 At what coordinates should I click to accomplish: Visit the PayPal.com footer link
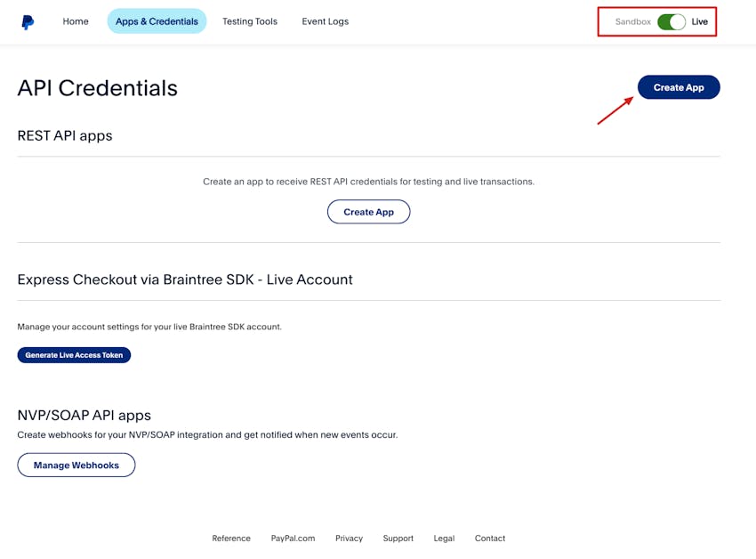pyautogui.click(x=294, y=539)
